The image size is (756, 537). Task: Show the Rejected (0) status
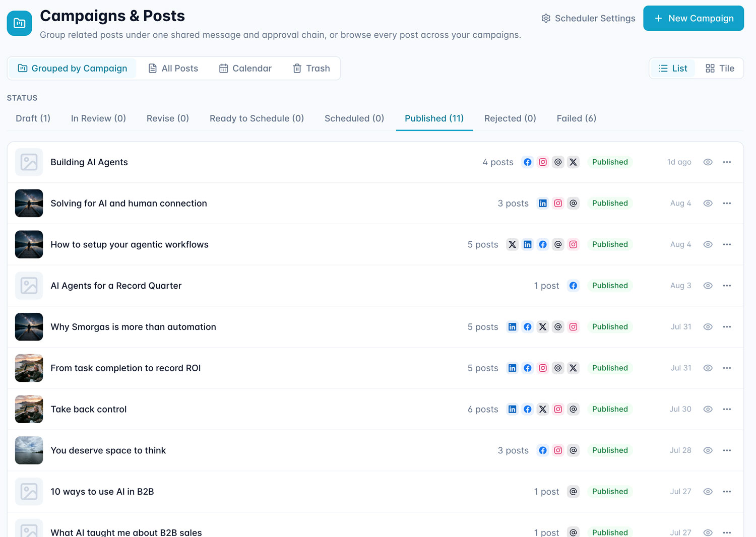[510, 118]
